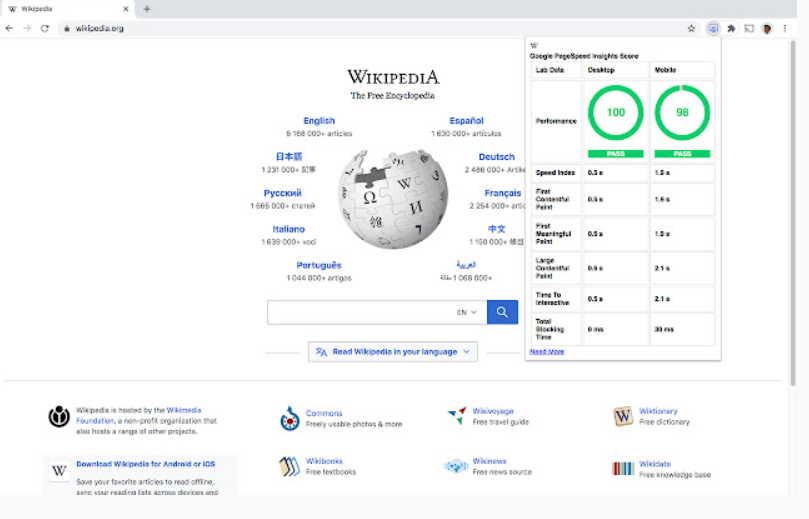Screen dimensions: 809x519
Task: Click the Mobile performance score circle 98
Action: (x=682, y=112)
